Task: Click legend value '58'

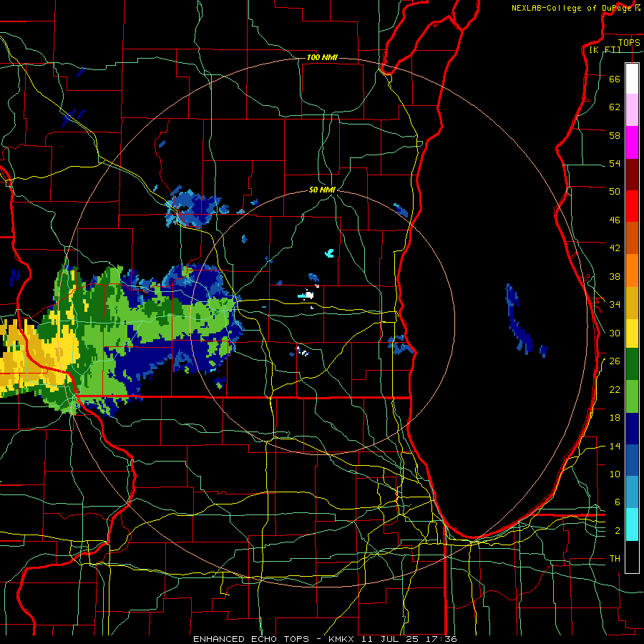Action: point(615,135)
